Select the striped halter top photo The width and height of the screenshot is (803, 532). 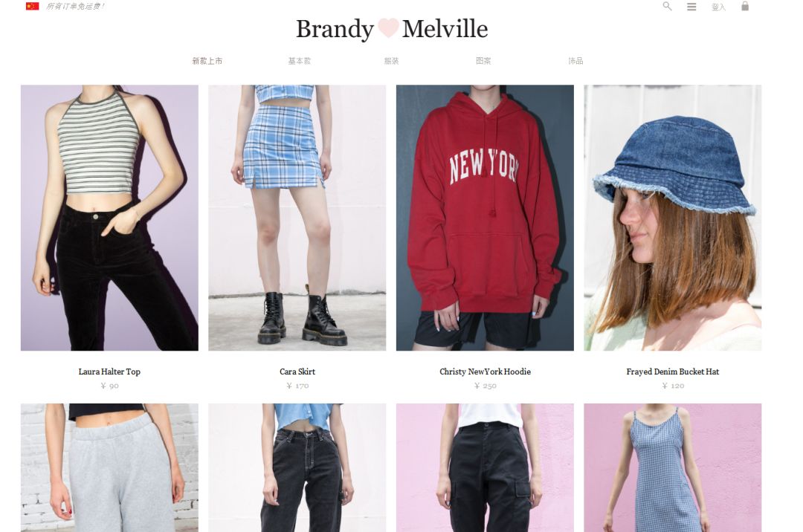point(109,218)
